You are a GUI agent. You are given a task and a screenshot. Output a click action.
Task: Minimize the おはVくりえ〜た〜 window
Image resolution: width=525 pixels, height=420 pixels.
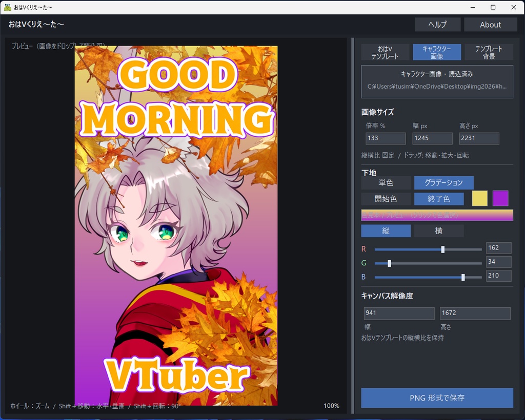[473, 7]
